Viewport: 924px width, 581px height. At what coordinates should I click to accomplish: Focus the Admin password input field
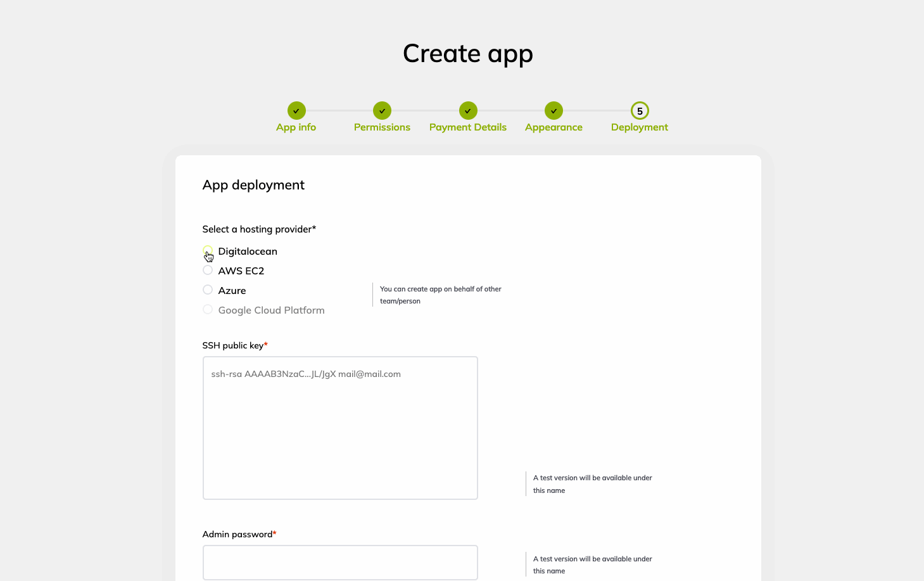tap(340, 563)
